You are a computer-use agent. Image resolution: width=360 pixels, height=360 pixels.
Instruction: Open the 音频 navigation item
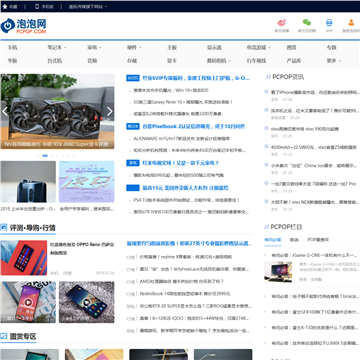click(x=92, y=61)
